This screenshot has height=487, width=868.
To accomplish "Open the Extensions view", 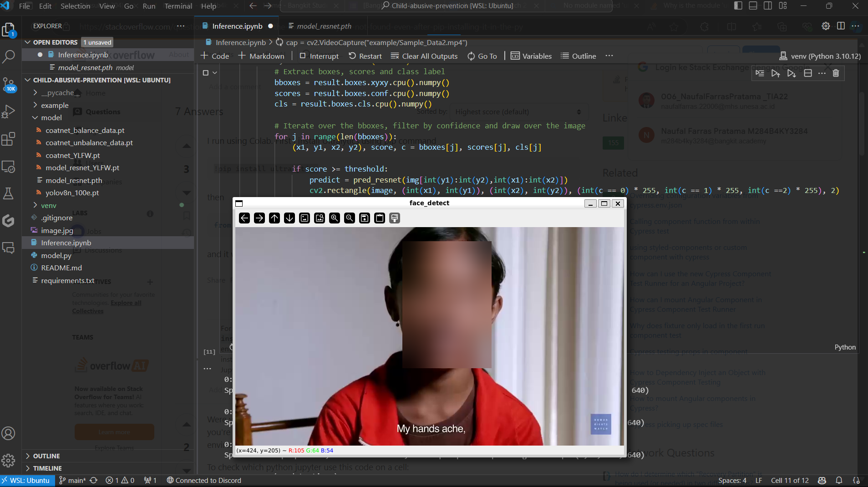I will 9,139.
